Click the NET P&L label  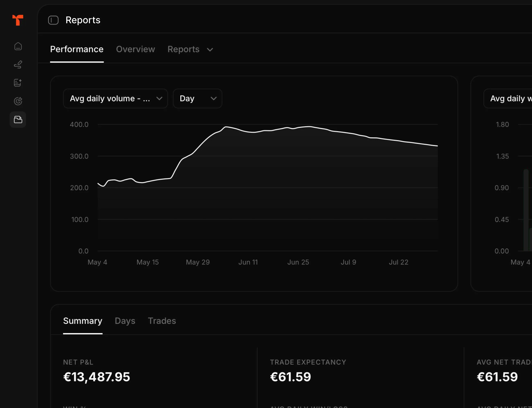pos(78,362)
